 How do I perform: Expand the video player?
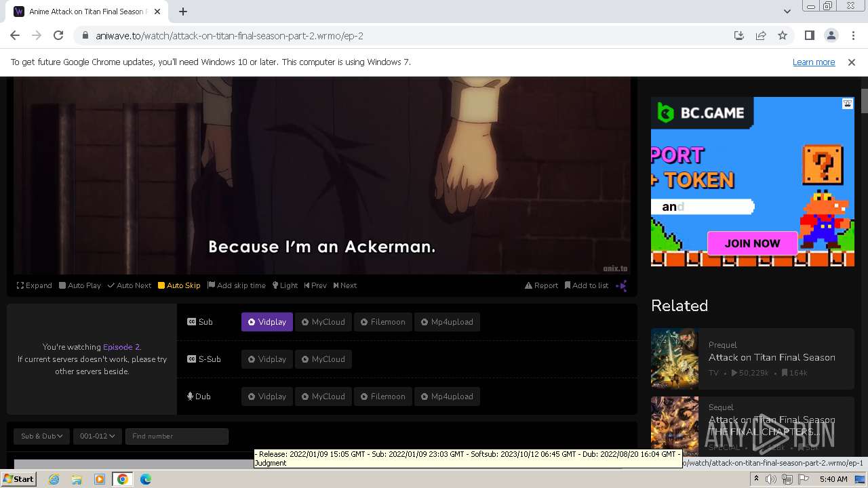click(34, 285)
